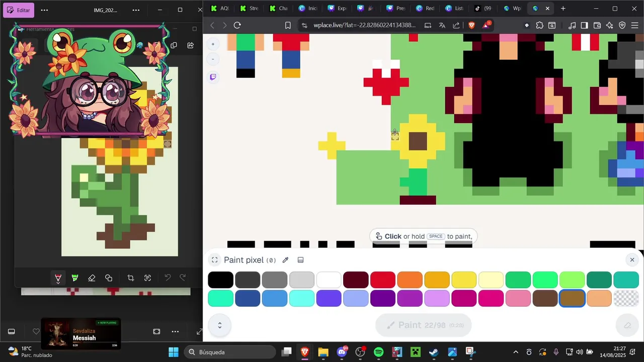Open Photos more options next to Editar

click(44, 10)
